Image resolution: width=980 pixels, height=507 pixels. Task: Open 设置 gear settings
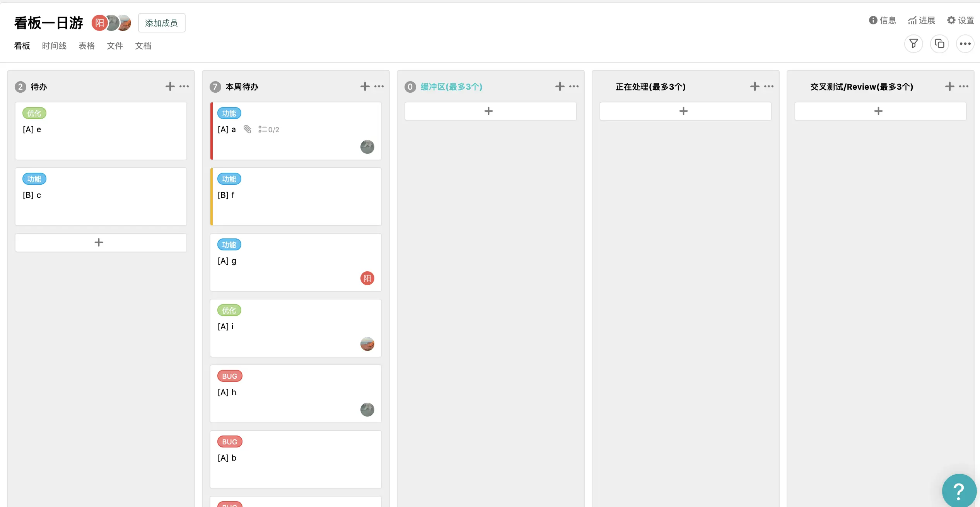tap(960, 20)
